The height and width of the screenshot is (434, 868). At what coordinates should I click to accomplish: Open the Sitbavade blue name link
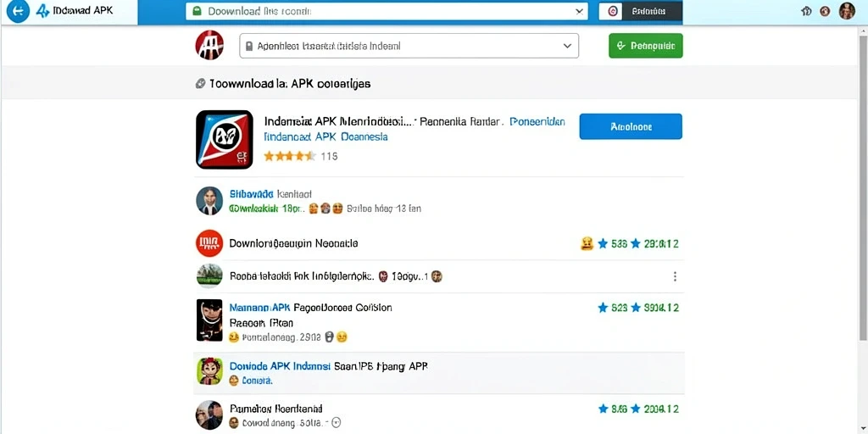point(251,194)
